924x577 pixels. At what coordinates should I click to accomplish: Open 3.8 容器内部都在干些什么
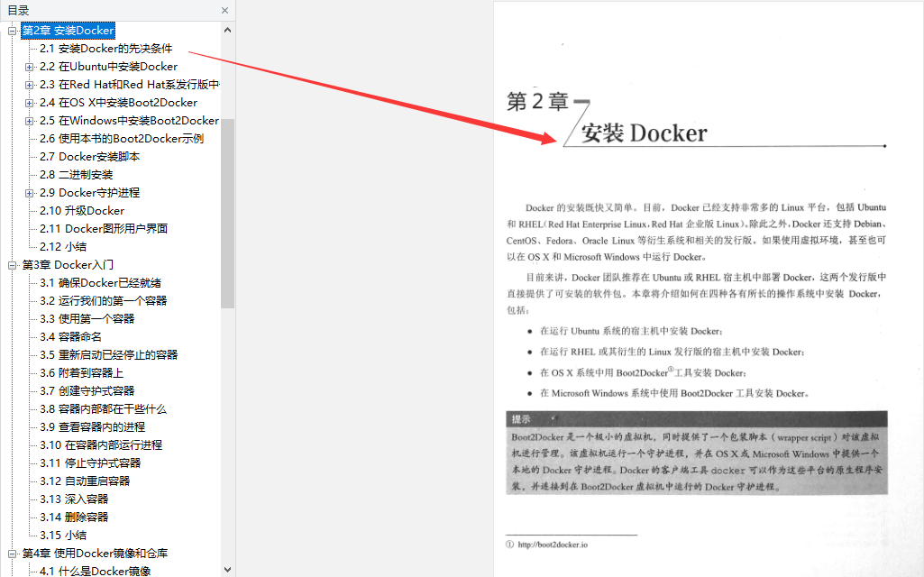[103, 409]
